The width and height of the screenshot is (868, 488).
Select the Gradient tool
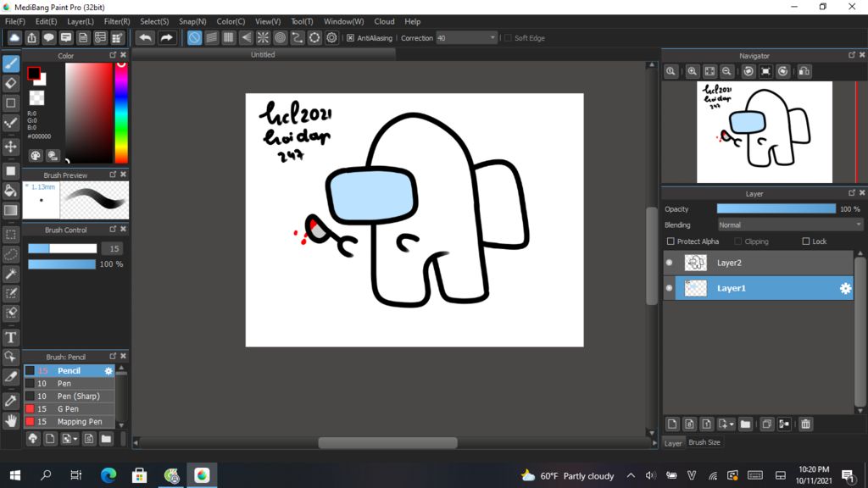point(11,210)
